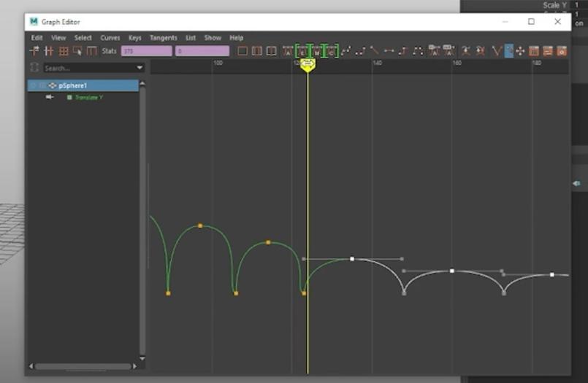Set the default in tangent type
The height and width of the screenshot is (383, 588).
[435, 51]
